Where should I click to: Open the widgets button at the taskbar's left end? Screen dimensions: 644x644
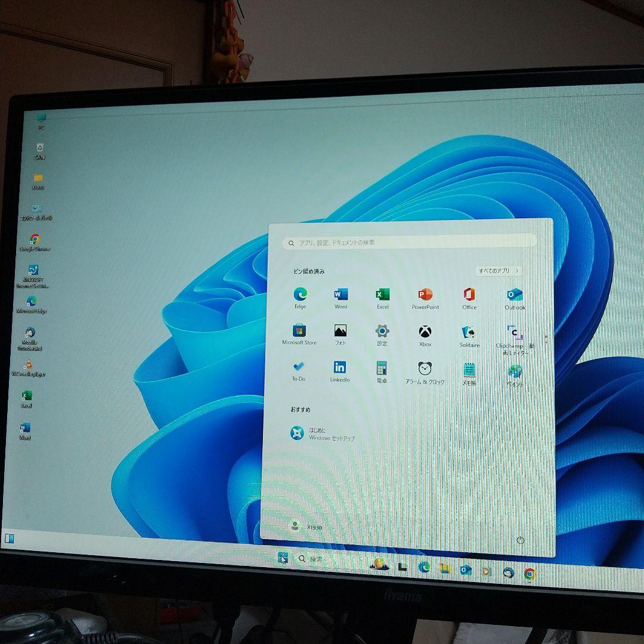(9, 538)
